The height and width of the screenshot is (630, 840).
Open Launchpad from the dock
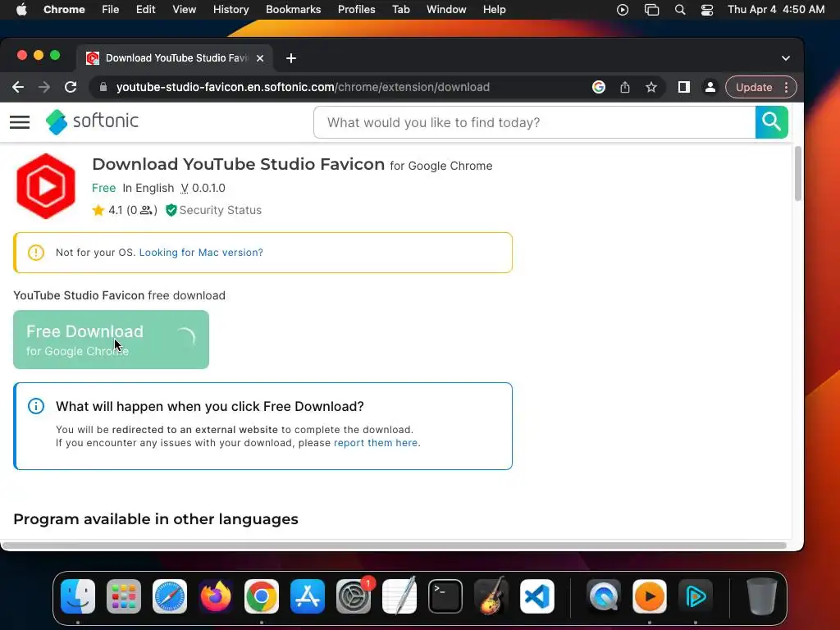coord(124,596)
